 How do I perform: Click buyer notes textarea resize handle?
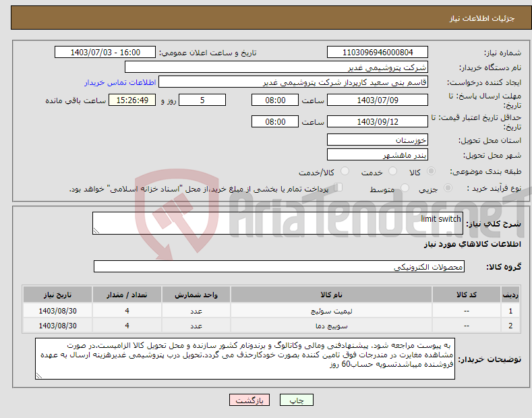39,376
